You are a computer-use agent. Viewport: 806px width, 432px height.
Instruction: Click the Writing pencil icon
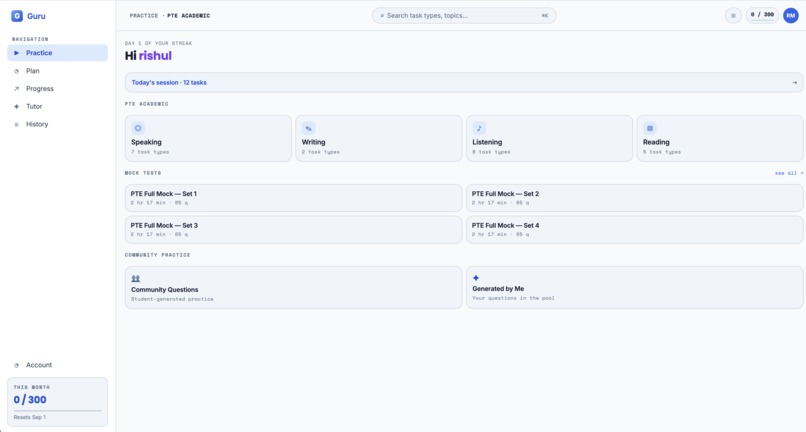pos(308,128)
